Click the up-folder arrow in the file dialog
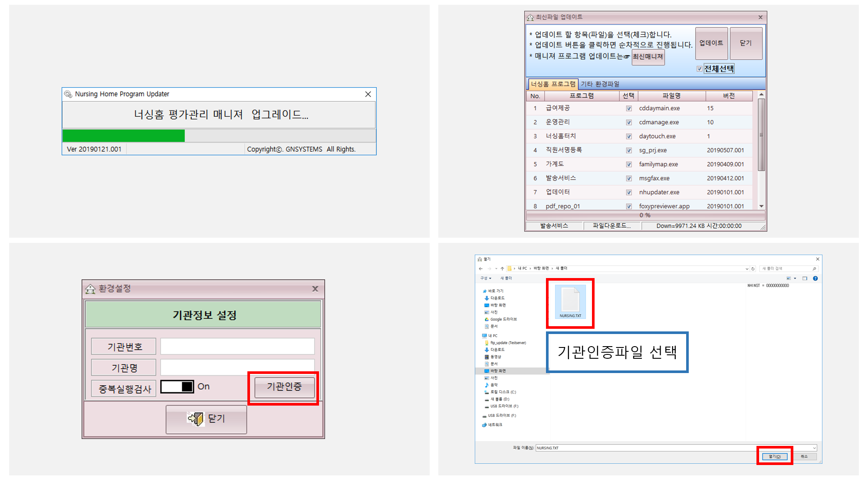Viewport: 868px width, 488px height. pyautogui.click(x=502, y=269)
